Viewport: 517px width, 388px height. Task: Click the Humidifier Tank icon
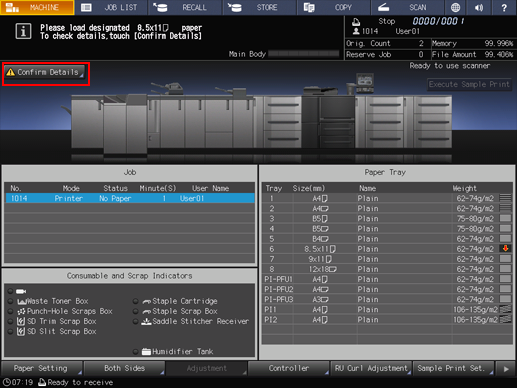[x=146, y=351]
